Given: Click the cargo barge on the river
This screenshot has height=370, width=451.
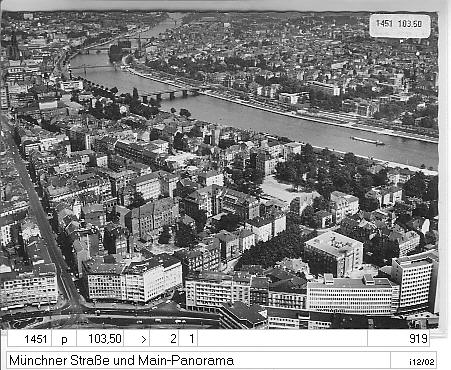Looking at the screenshot, I should click(x=367, y=141).
